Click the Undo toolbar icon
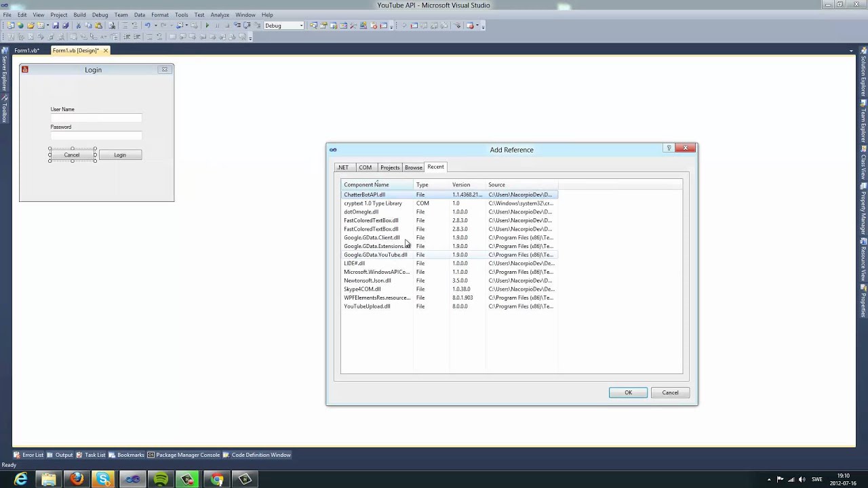This screenshot has height=488, width=868. (147, 26)
